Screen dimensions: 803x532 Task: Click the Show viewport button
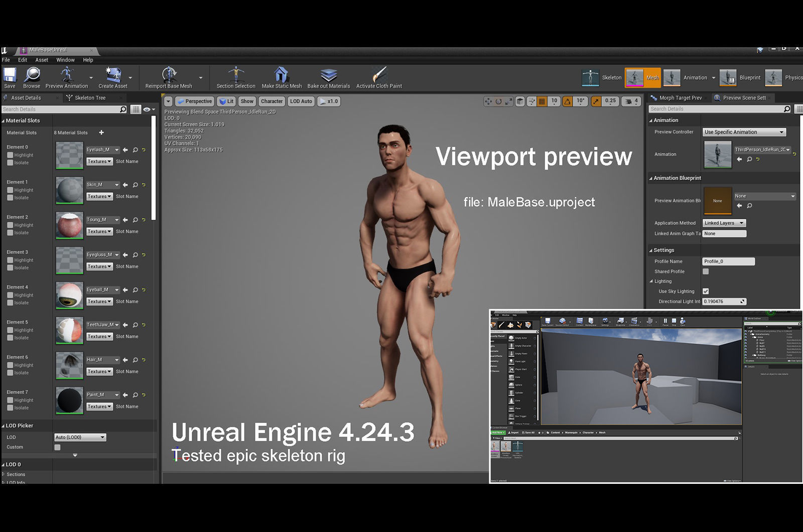[247, 101]
